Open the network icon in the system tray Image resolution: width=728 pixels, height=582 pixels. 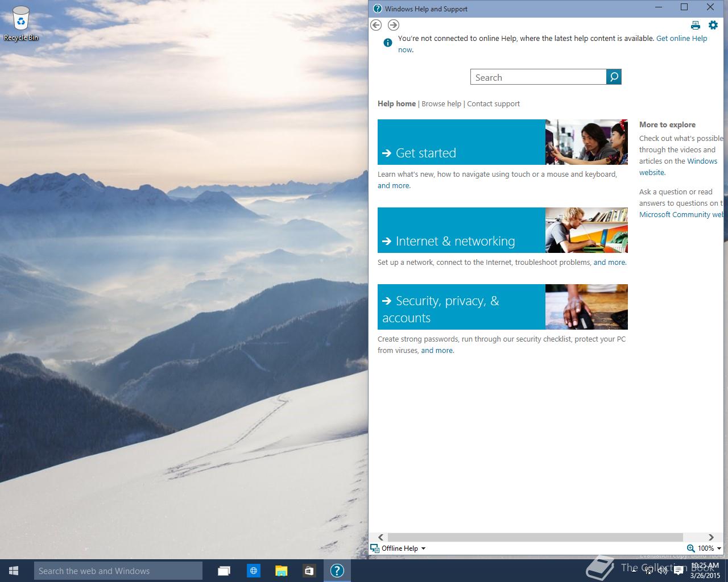[x=649, y=571]
